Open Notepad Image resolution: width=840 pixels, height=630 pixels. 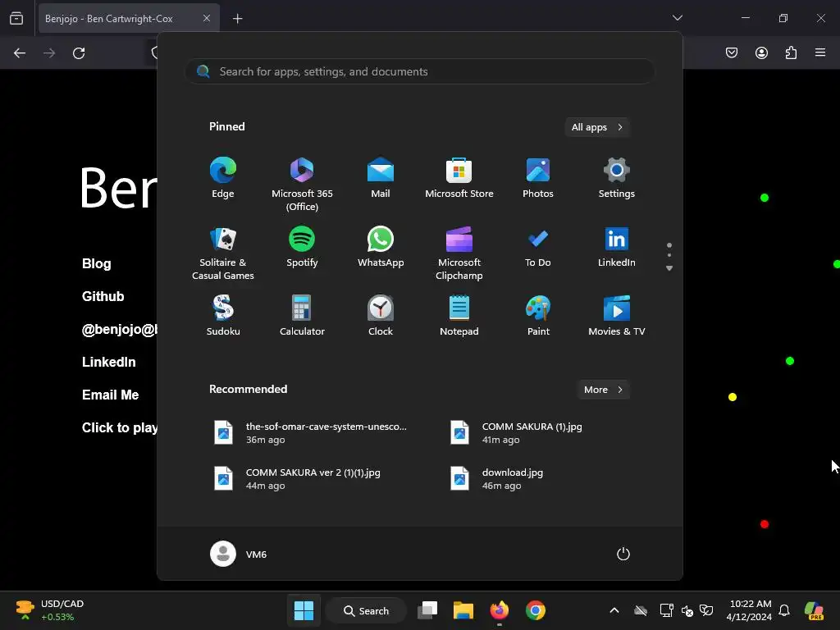click(x=459, y=316)
